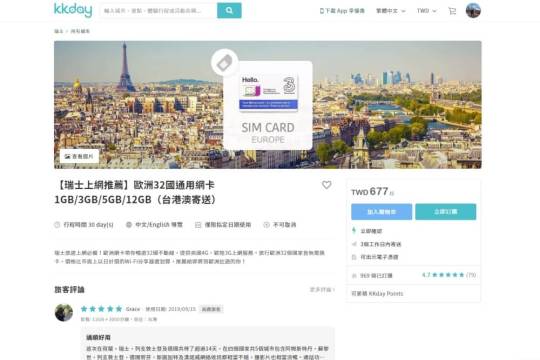
Task: Click the blue add-to-cart button
Action: click(x=382, y=212)
